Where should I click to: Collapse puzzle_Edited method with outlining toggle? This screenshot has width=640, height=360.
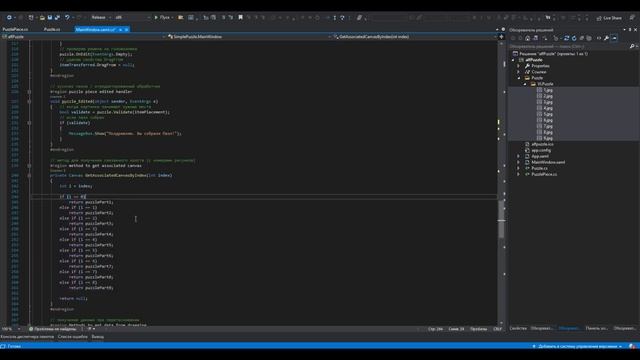pos(29,101)
